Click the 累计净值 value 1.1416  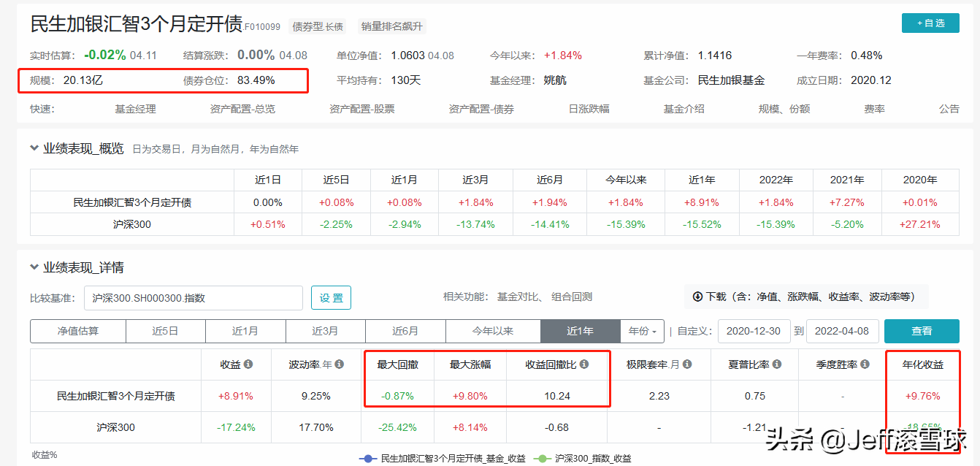(x=714, y=56)
